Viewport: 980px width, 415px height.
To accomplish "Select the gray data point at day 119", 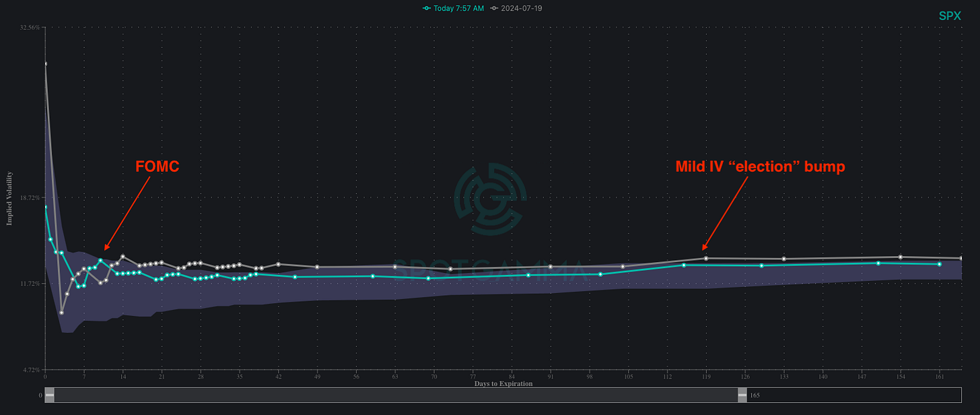I will point(705,258).
